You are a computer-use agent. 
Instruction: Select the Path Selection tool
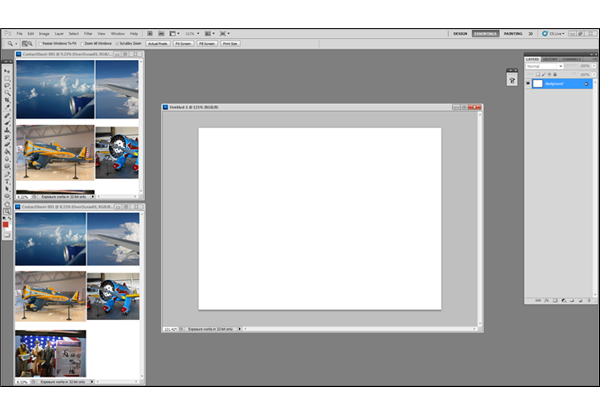[7, 188]
